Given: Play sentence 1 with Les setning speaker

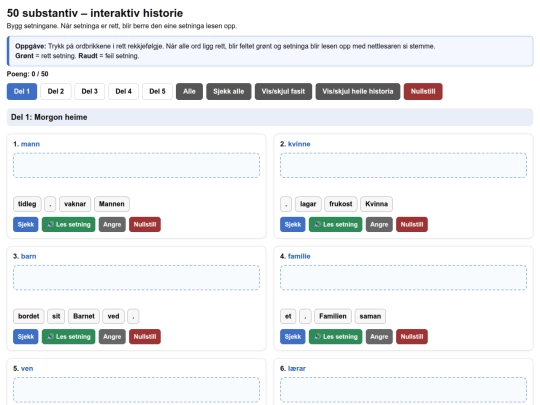Looking at the screenshot, I should [69, 225].
